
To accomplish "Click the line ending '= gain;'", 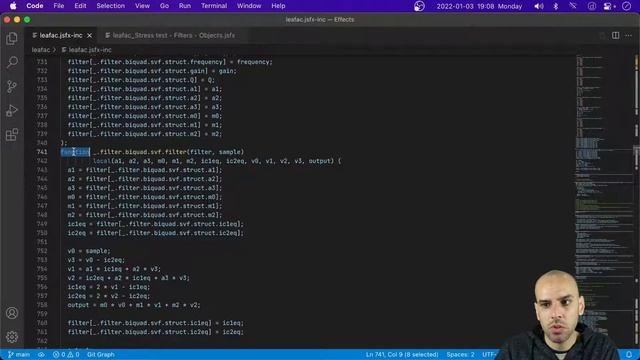I will pyautogui.click(x=152, y=71).
